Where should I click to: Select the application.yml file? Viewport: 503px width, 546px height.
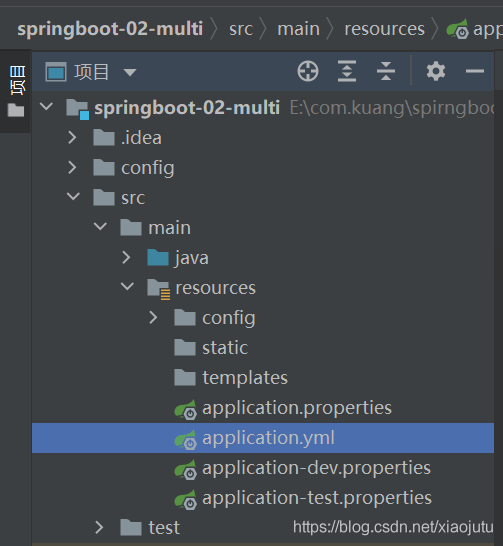point(263,438)
